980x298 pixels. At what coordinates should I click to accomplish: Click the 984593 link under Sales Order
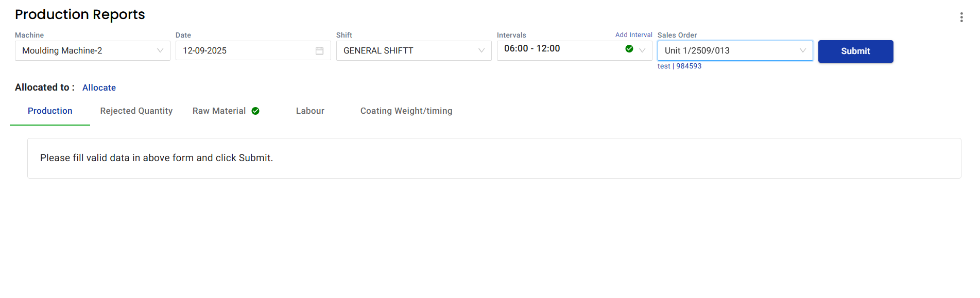(x=689, y=66)
